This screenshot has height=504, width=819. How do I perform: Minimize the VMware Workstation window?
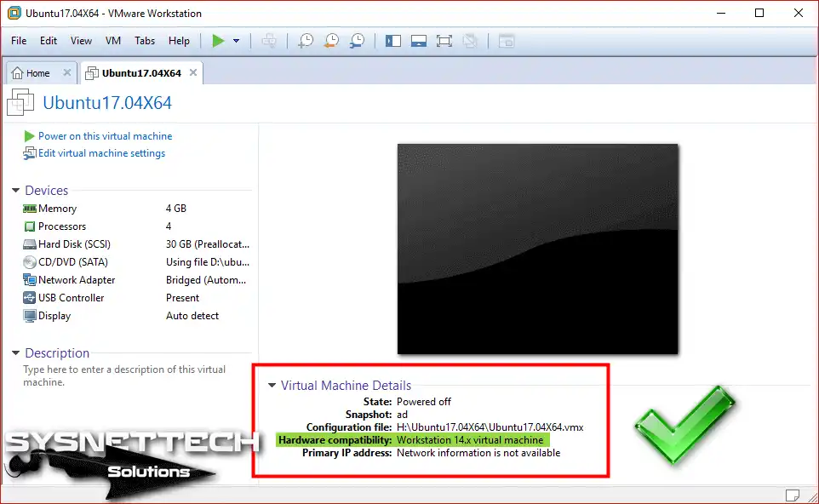coord(721,13)
